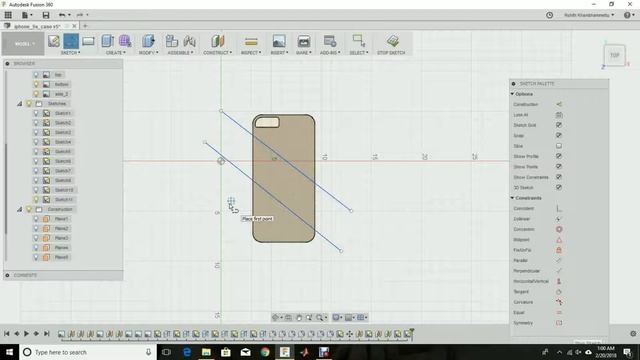Apply the Symmetry constraint icon
This screenshot has height=360, width=640.
[x=559, y=323]
